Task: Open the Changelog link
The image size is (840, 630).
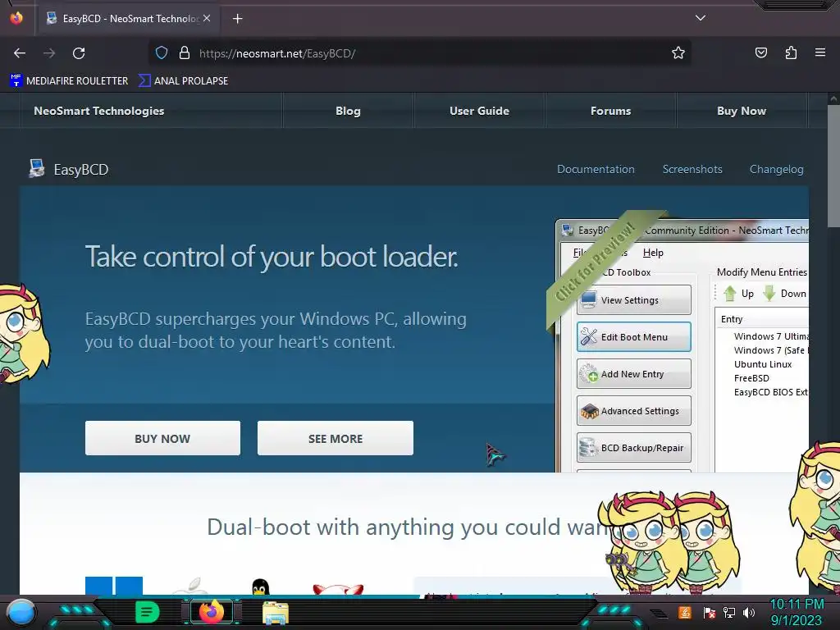Action: point(776,169)
